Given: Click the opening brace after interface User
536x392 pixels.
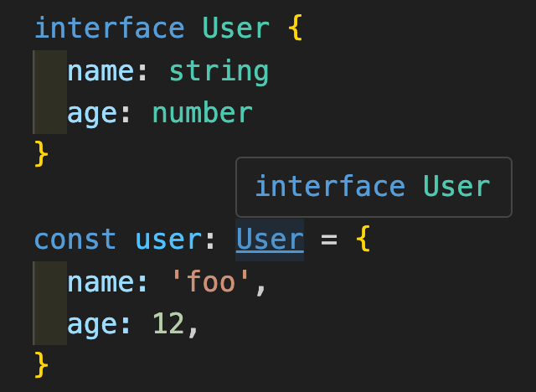Looking at the screenshot, I should tap(294, 28).
